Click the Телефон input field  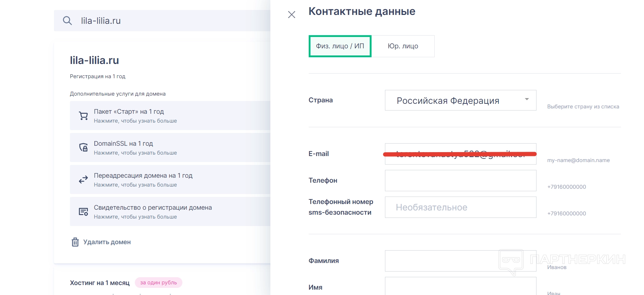tap(460, 181)
